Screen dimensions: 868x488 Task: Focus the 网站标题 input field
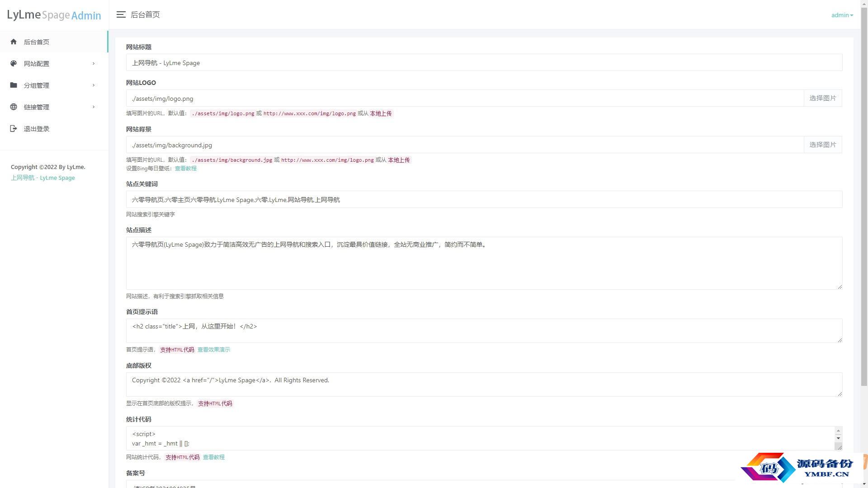(x=484, y=62)
